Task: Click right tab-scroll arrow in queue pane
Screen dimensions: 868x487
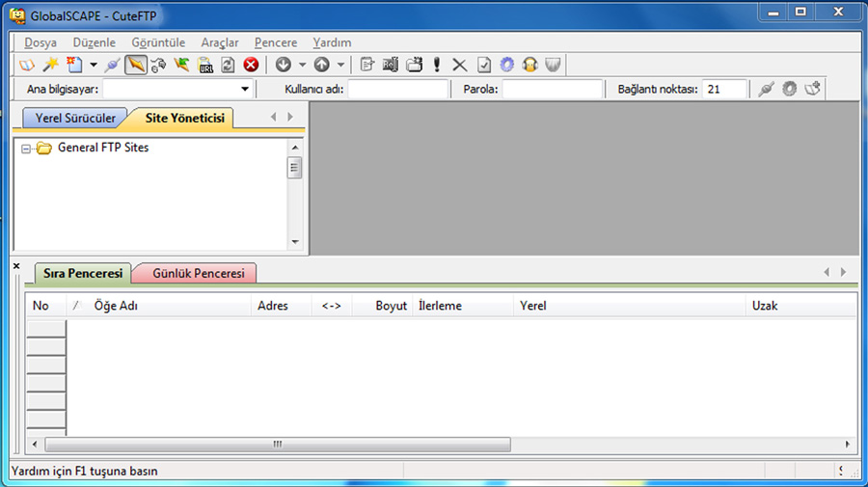Action: coord(843,272)
